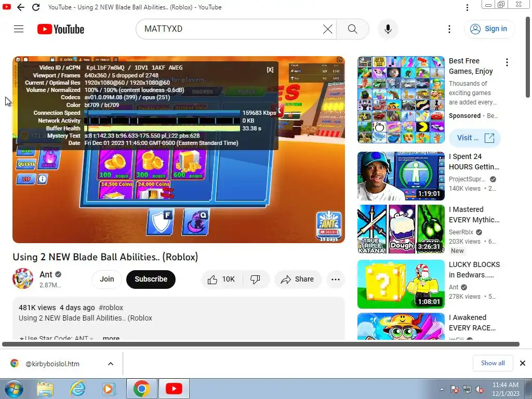
Task: Join the Ant channel membership
Action: [107, 279]
